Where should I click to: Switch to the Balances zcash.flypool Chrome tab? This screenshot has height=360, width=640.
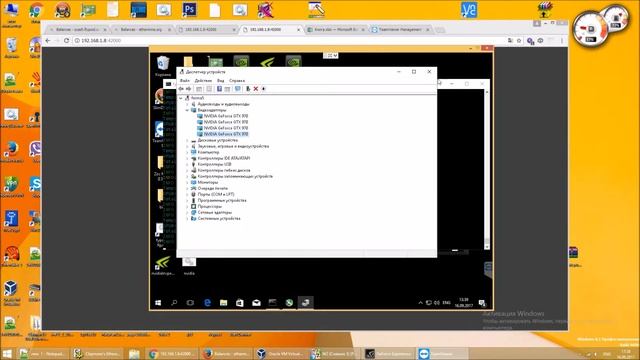[78, 29]
